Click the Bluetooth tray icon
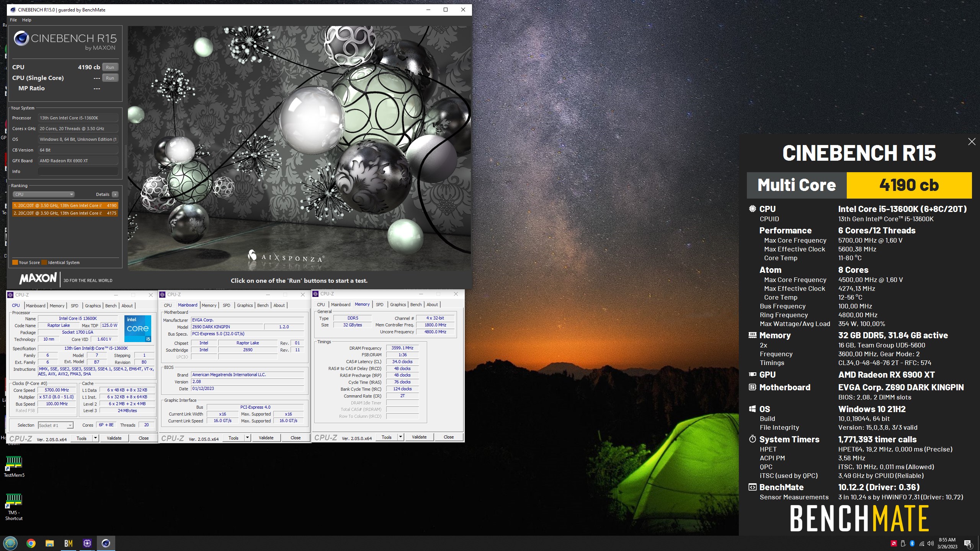This screenshot has height=551, width=980. coord(912,543)
